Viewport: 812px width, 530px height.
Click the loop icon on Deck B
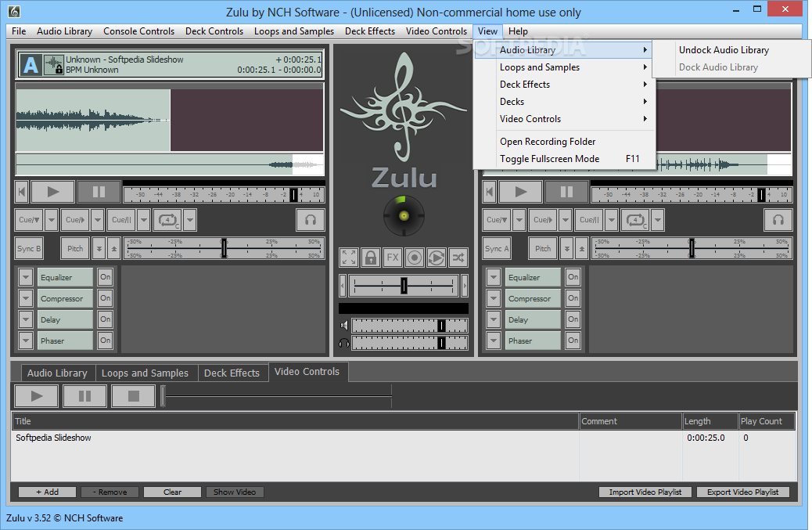[x=635, y=220]
